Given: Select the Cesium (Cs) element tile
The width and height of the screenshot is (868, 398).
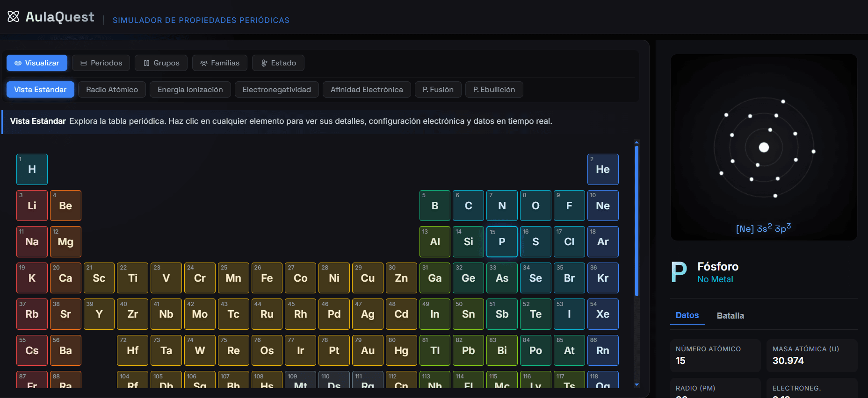Looking at the screenshot, I should 32,350.
